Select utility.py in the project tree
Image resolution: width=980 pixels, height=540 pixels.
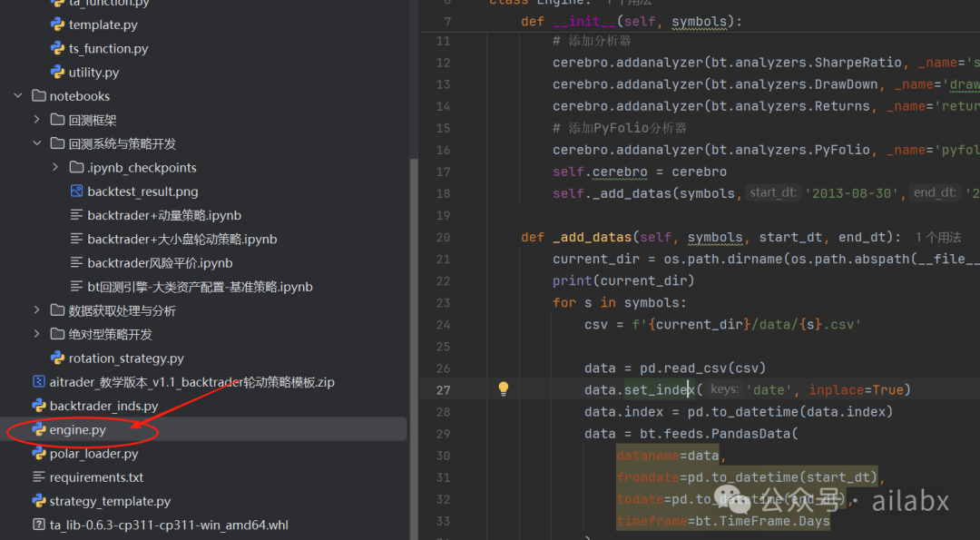93,73
